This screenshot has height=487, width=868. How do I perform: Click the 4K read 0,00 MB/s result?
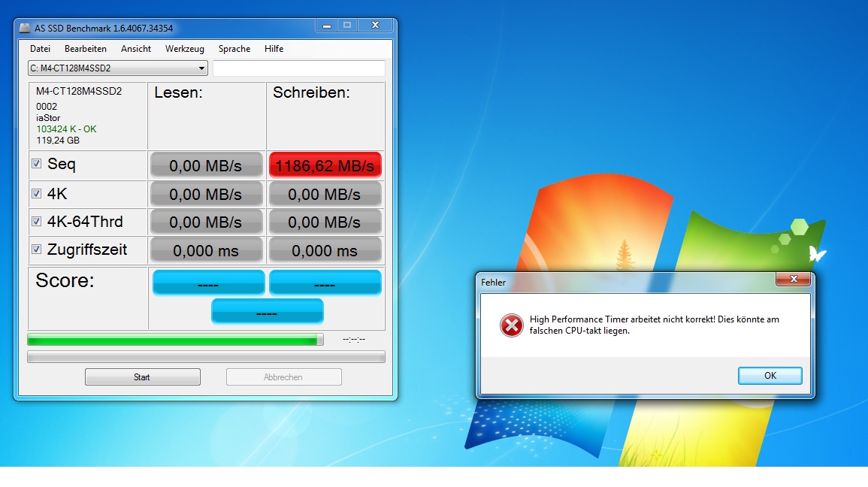[x=206, y=194]
